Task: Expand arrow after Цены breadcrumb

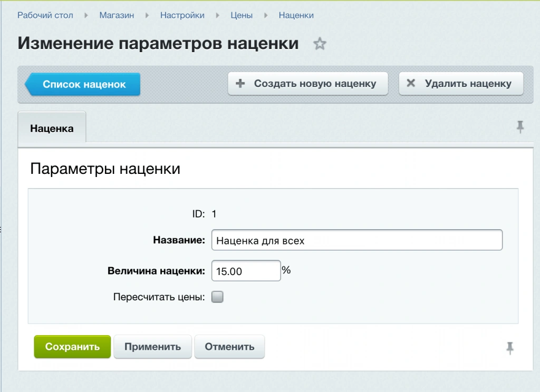Action: coord(266,15)
